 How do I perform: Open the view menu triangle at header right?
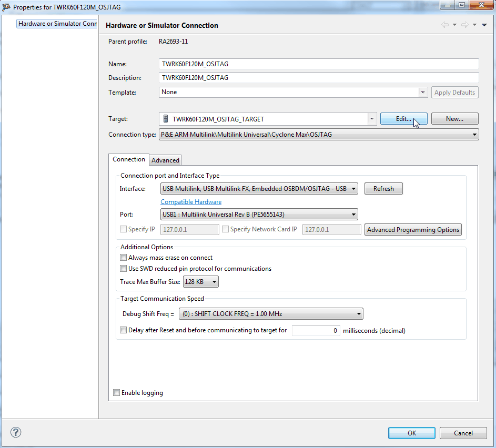pos(484,25)
